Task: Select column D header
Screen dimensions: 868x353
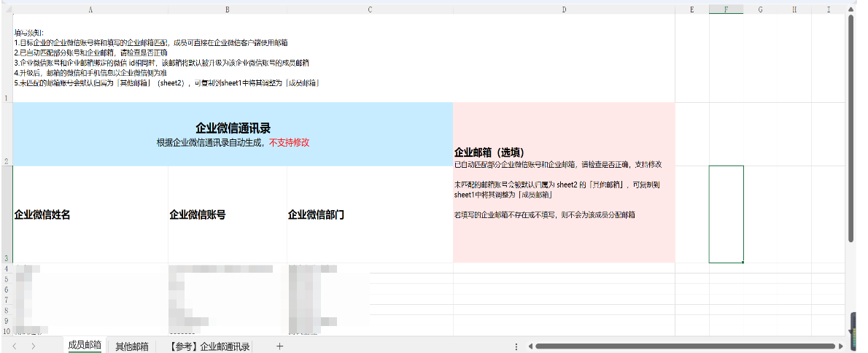Action: tap(564, 9)
